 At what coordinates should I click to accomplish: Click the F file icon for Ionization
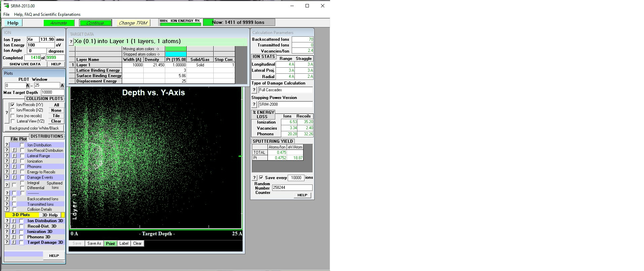click(x=14, y=161)
